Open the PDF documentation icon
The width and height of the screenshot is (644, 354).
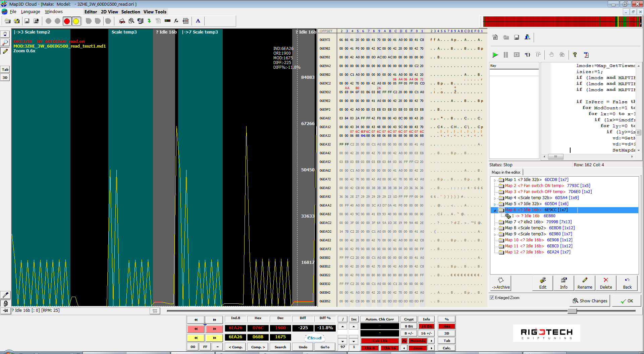point(586,55)
